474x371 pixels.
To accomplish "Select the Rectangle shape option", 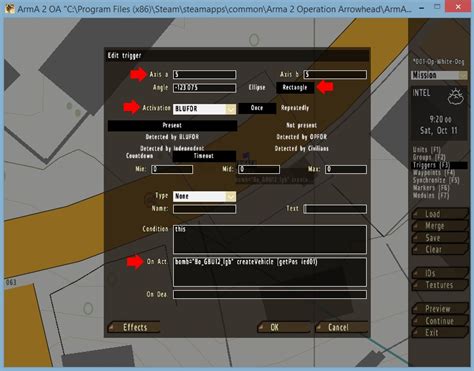I will 295,87.
